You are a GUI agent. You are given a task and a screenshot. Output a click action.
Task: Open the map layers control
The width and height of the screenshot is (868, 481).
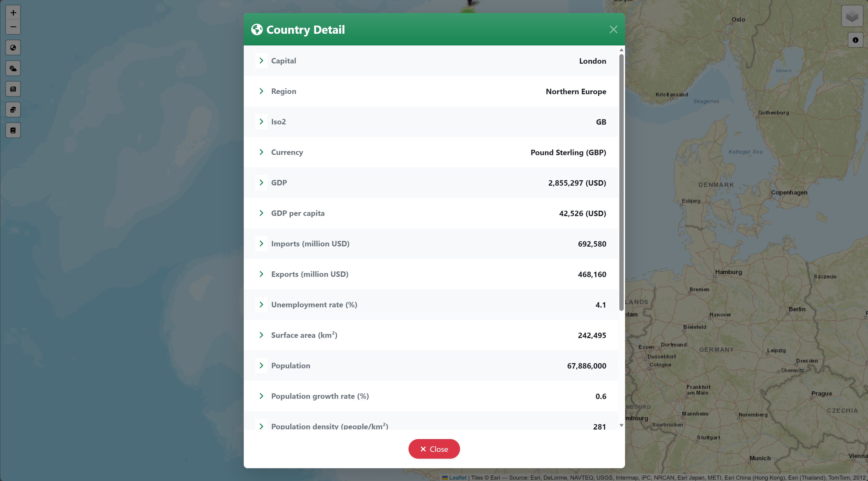tap(852, 16)
